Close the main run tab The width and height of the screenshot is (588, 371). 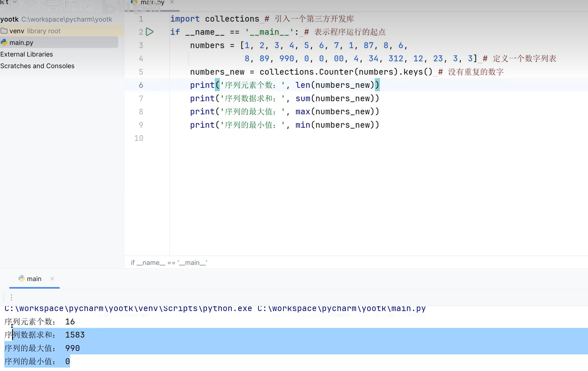pos(52,279)
